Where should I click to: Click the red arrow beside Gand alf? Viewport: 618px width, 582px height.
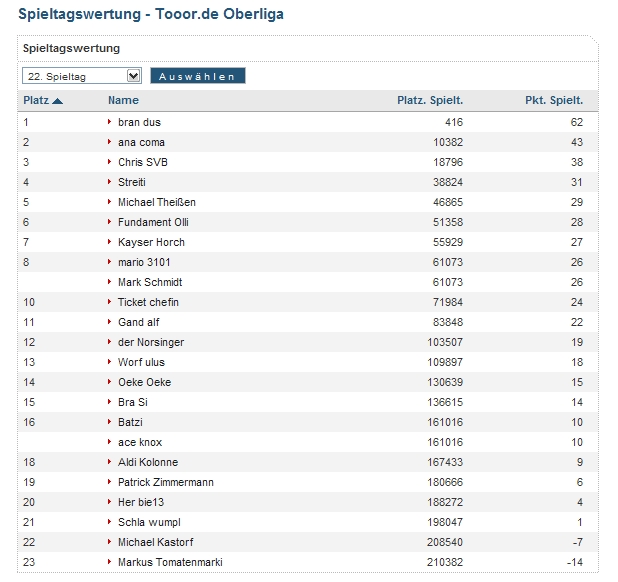click(x=110, y=322)
